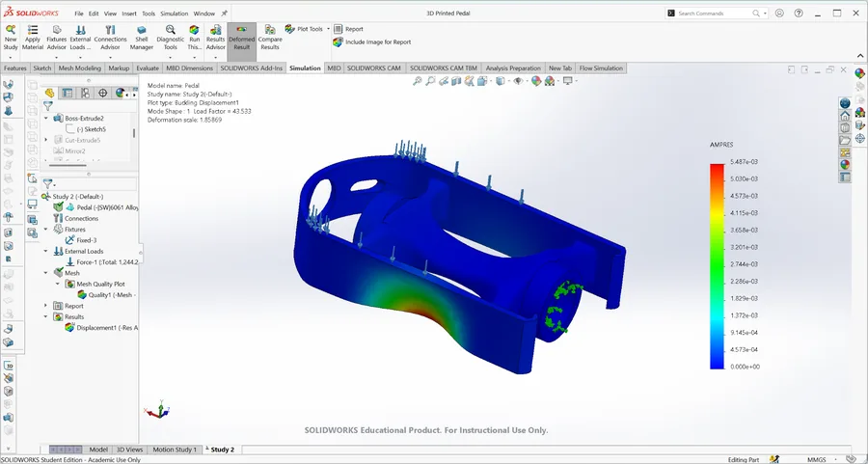Image resolution: width=868 pixels, height=464 pixels.
Task: Open the Tools menu
Action: pyautogui.click(x=149, y=14)
